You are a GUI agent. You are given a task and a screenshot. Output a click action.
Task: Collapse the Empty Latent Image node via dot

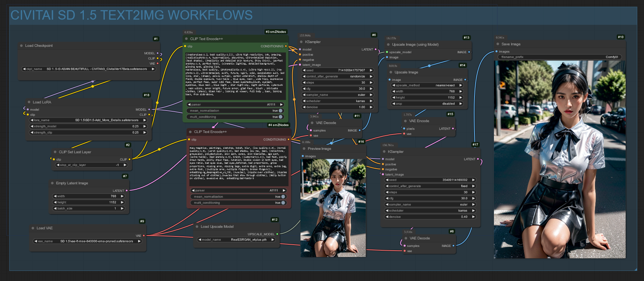tap(52, 183)
